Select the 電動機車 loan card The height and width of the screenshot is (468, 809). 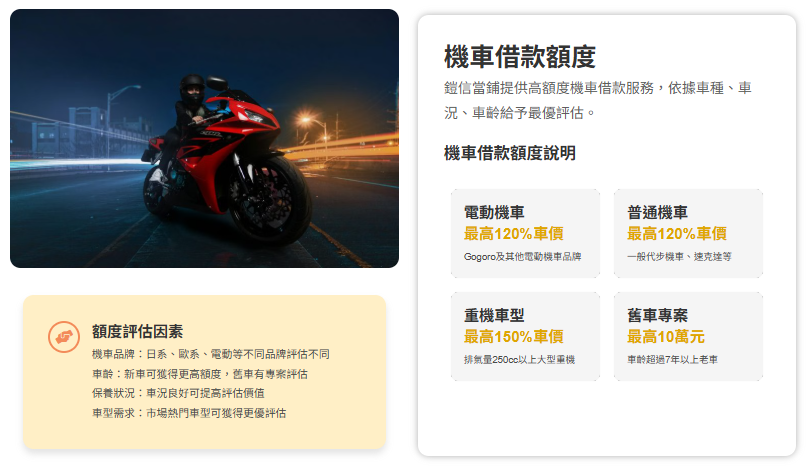525,234
